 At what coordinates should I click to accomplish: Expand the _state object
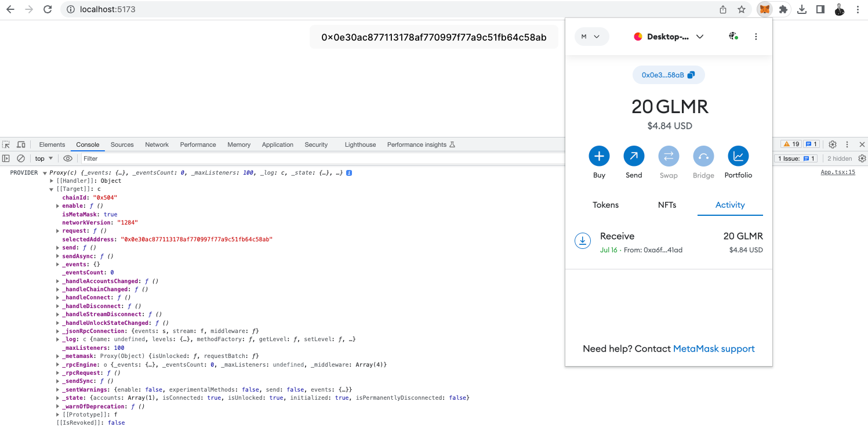[x=57, y=398]
